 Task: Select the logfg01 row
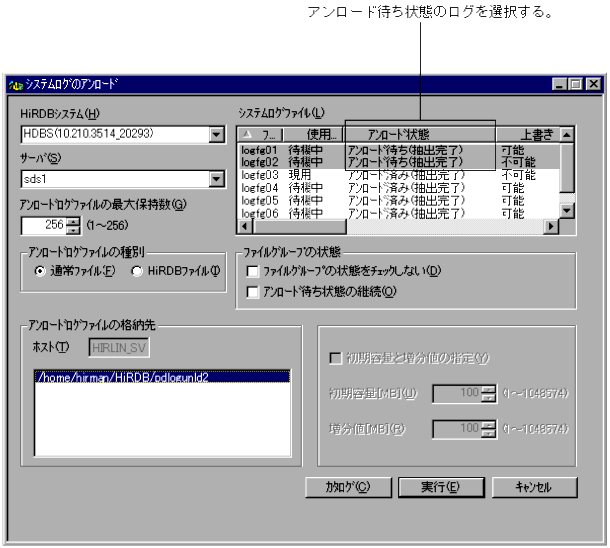pyautogui.click(x=399, y=150)
